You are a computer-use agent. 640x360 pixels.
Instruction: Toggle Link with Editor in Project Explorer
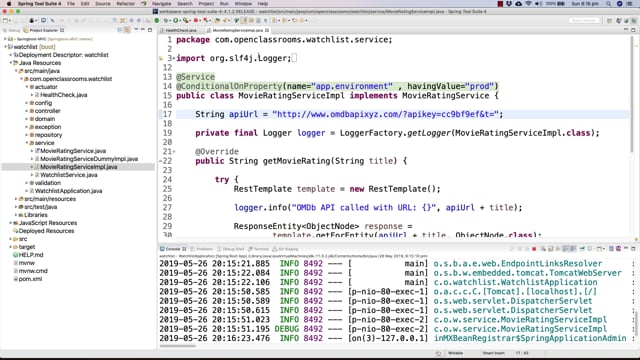point(127,30)
